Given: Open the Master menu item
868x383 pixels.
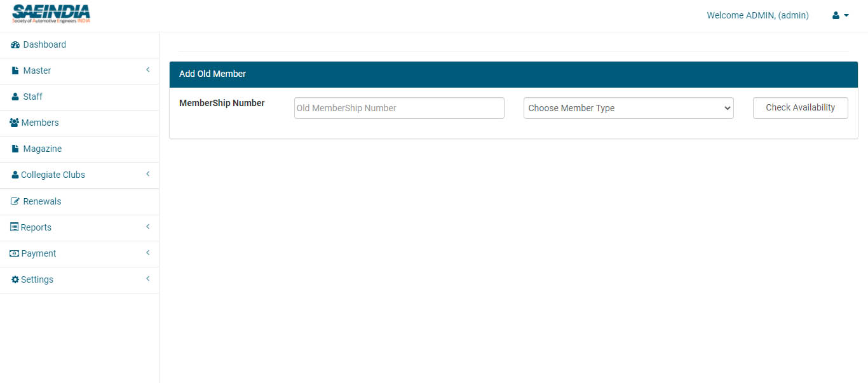Looking at the screenshot, I should click(79, 71).
